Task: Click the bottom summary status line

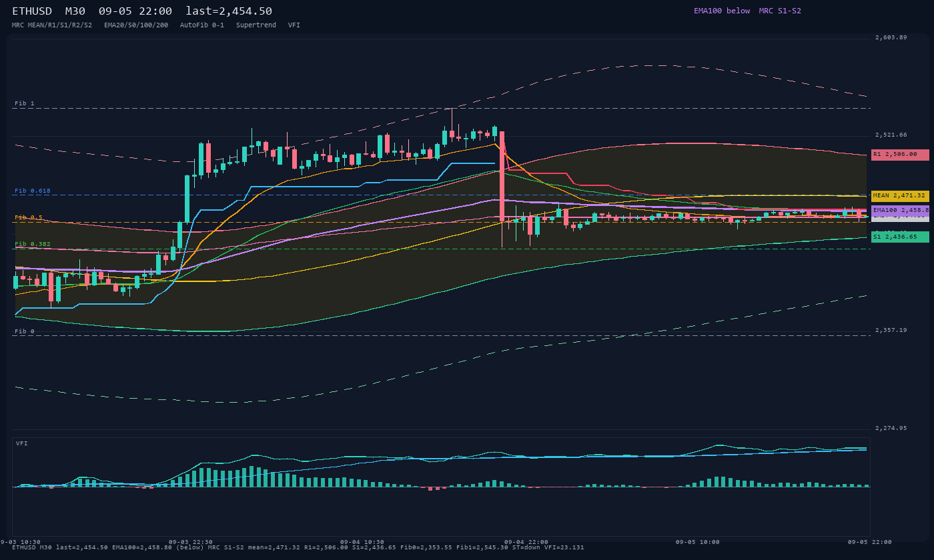Action: (298, 547)
